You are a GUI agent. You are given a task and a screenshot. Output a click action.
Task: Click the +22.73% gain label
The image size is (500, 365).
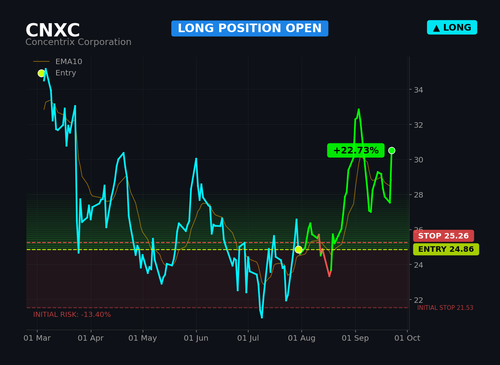coord(356,150)
